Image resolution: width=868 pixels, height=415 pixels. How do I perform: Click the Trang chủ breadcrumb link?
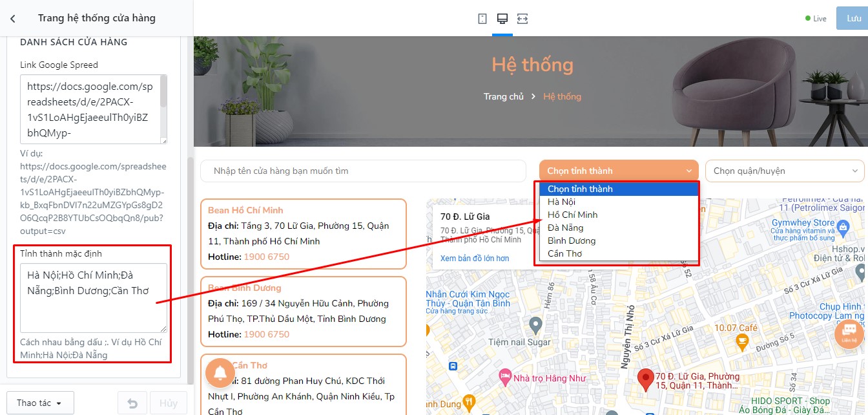504,96
